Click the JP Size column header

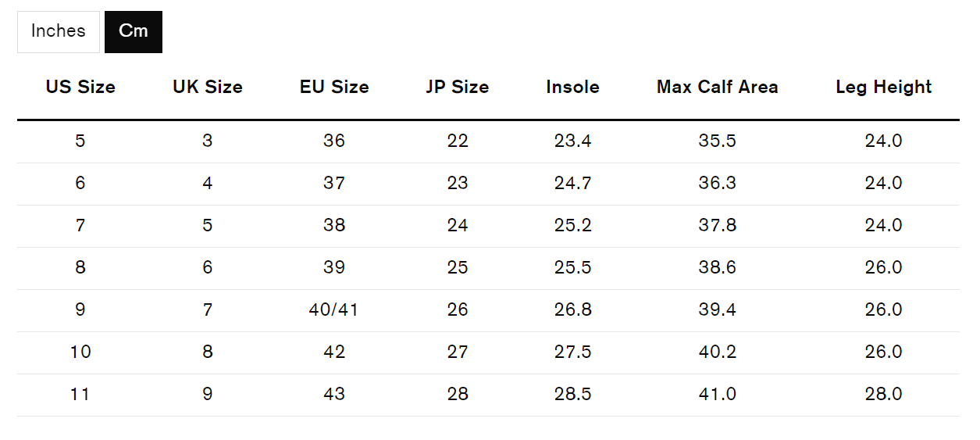[x=458, y=87]
